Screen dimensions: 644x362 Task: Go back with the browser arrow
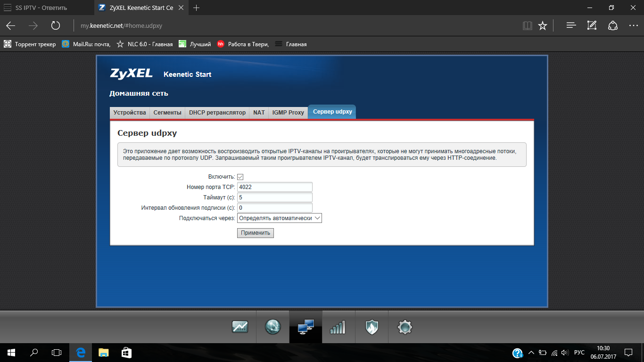(x=10, y=25)
